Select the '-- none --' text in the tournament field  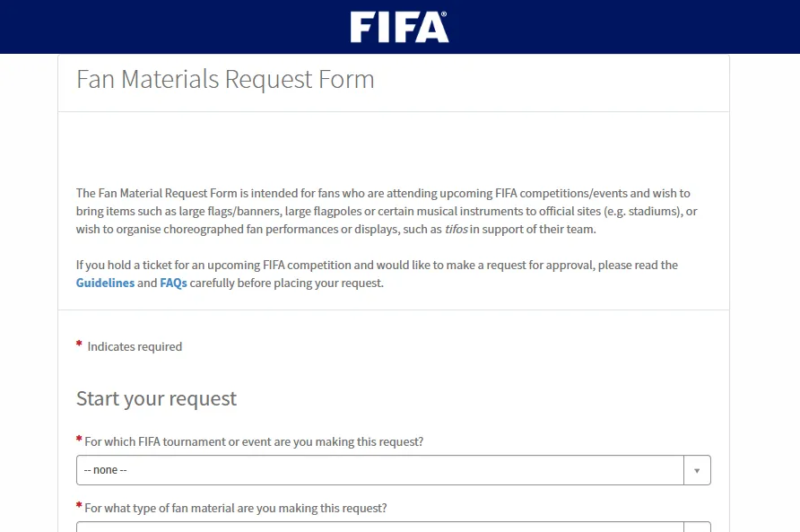[106, 471]
